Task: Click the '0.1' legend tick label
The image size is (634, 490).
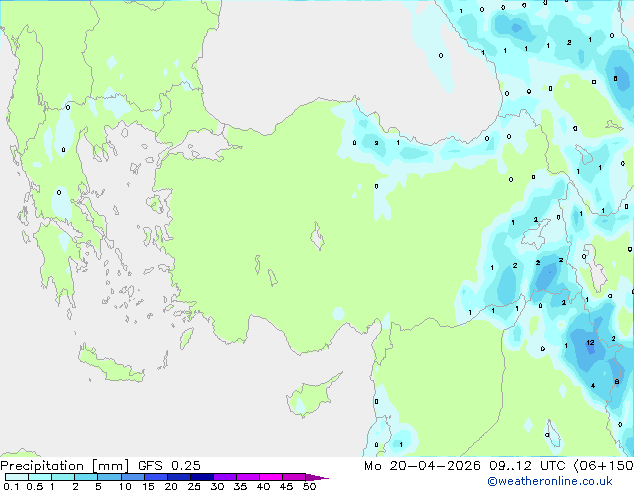Action: pos(11,486)
